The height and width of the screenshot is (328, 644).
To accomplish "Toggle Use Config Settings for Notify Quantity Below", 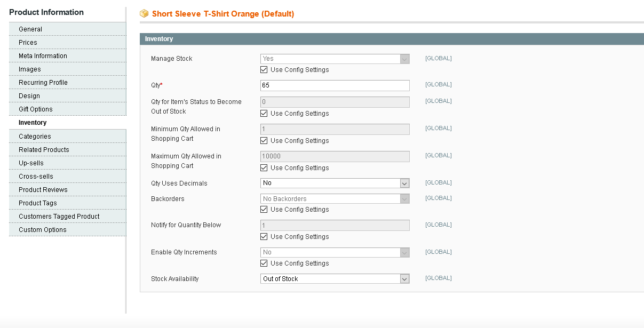I will (x=264, y=237).
